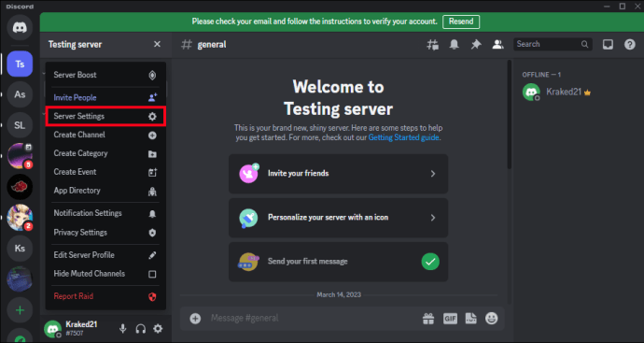Click the Resend verification button
Image resolution: width=644 pixels, height=343 pixels.
[x=461, y=21]
